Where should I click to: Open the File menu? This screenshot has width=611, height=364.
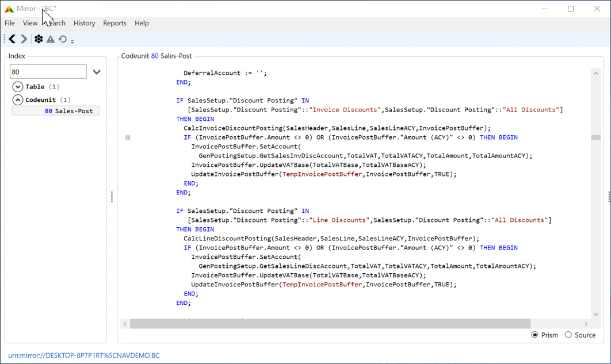tap(10, 23)
